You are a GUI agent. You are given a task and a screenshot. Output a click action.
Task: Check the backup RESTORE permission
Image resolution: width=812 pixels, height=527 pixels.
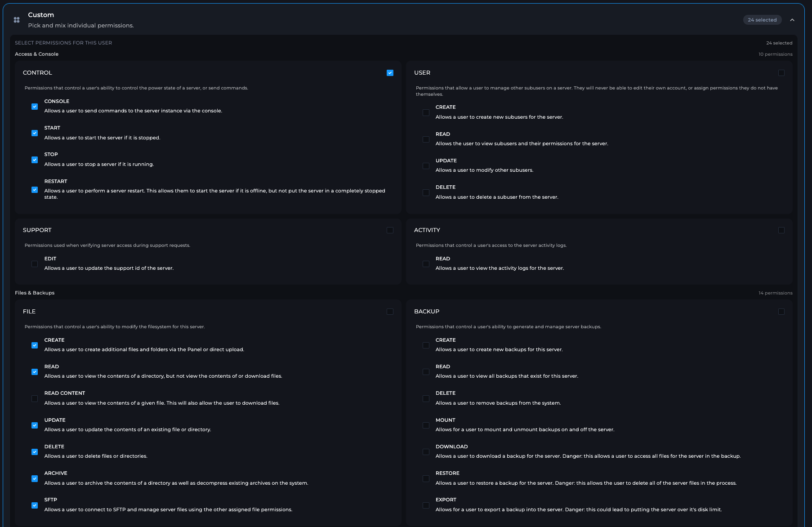pyautogui.click(x=426, y=478)
